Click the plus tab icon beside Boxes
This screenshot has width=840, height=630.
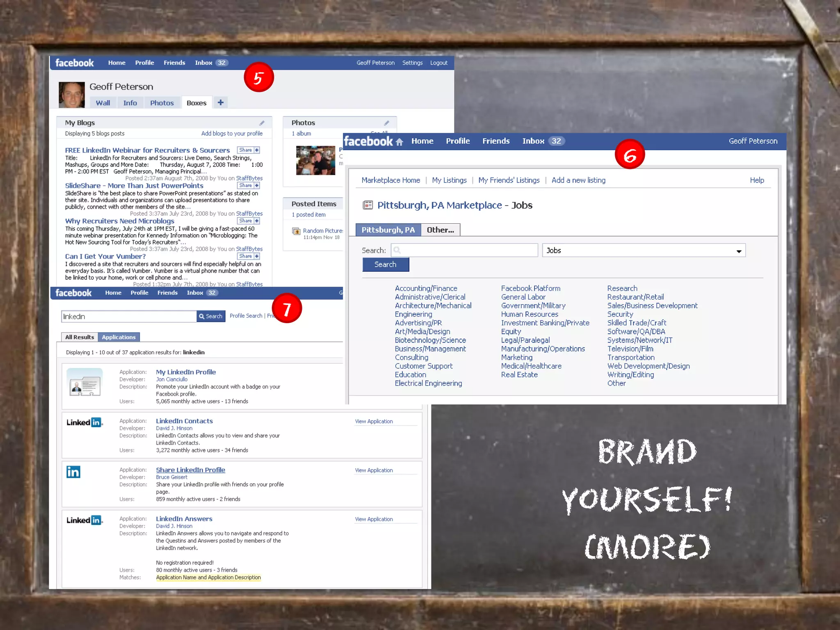click(221, 103)
